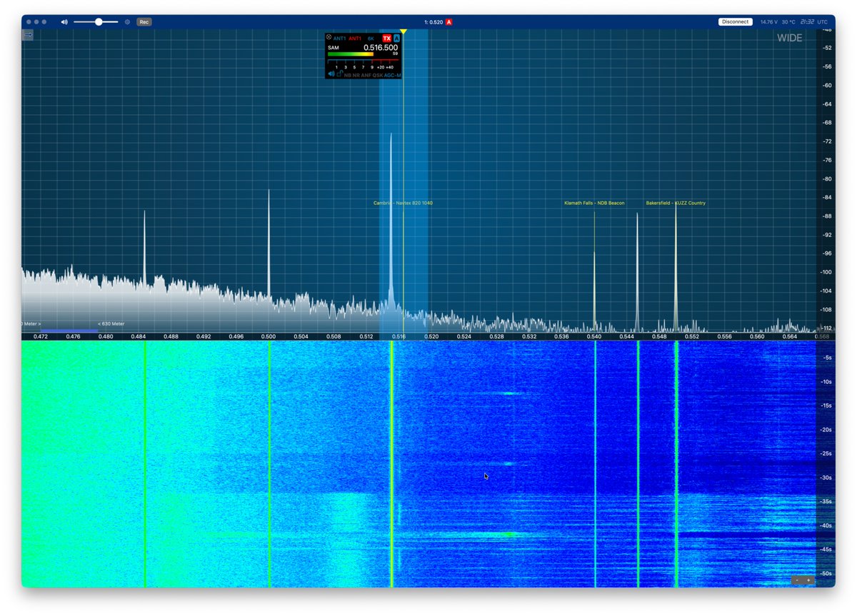
Task: Click the blue A slice letter badge
Action: [396, 38]
